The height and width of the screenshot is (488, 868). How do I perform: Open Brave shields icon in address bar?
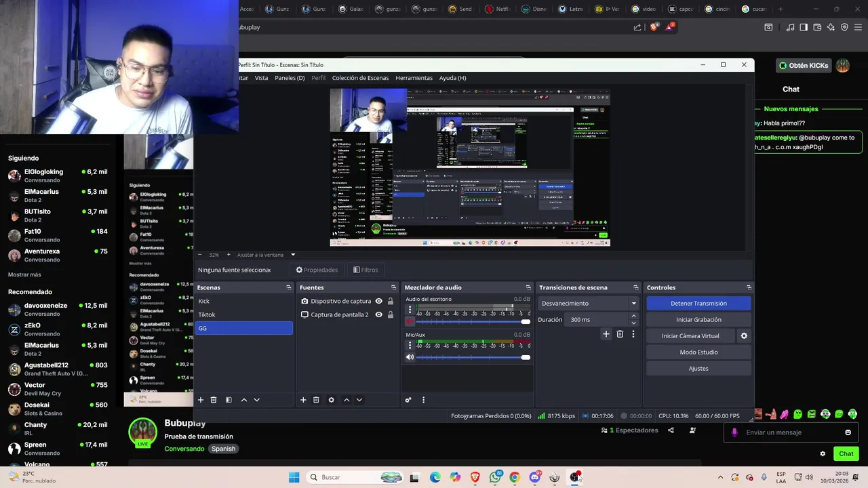pyautogui.click(x=654, y=27)
